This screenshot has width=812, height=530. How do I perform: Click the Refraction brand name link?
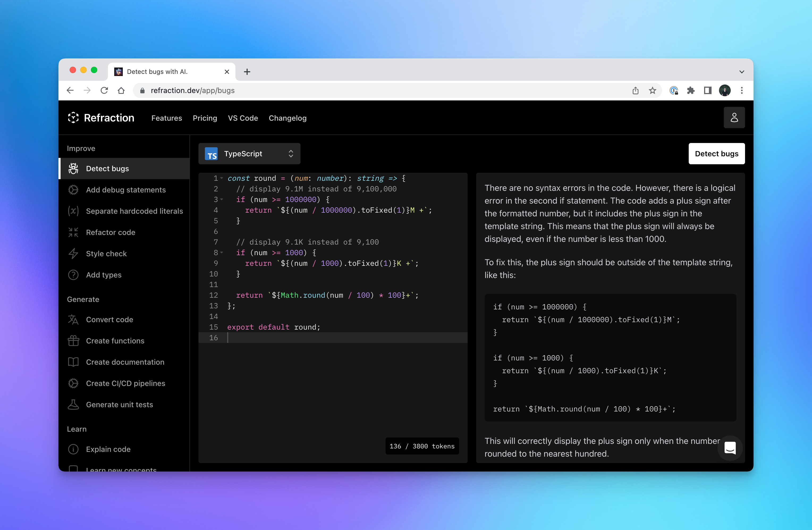[109, 118]
